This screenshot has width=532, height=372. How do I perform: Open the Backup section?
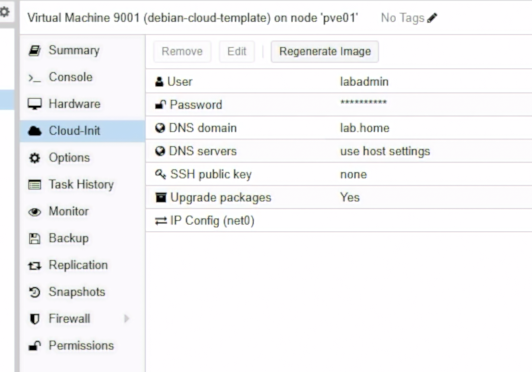tap(83, 238)
